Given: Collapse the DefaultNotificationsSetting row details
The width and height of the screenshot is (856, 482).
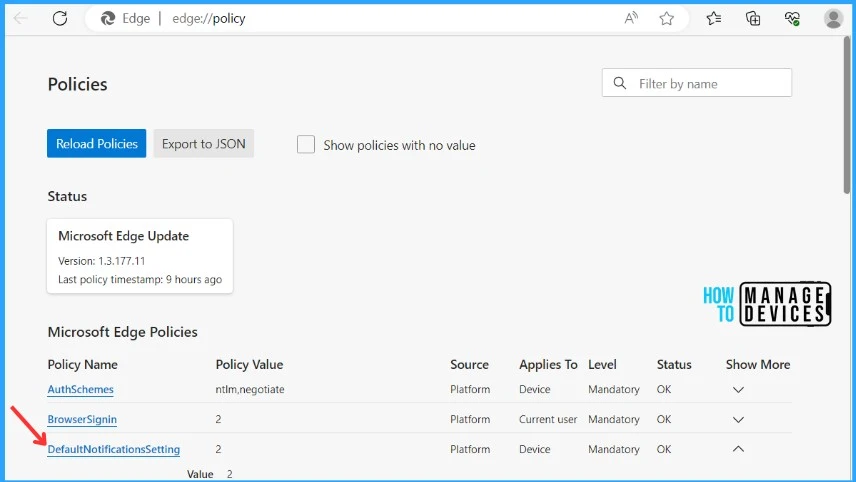Looking at the screenshot, I should (738, 449).
